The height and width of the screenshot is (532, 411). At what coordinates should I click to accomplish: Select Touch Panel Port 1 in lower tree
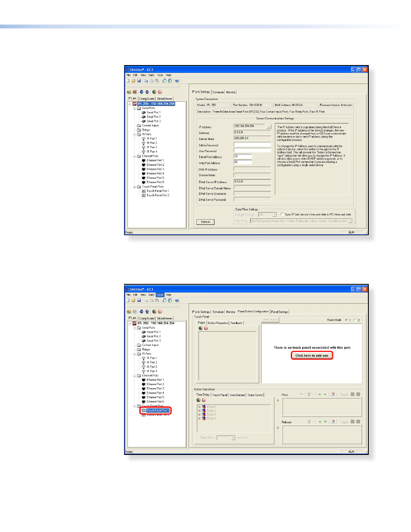click(157, 410)
